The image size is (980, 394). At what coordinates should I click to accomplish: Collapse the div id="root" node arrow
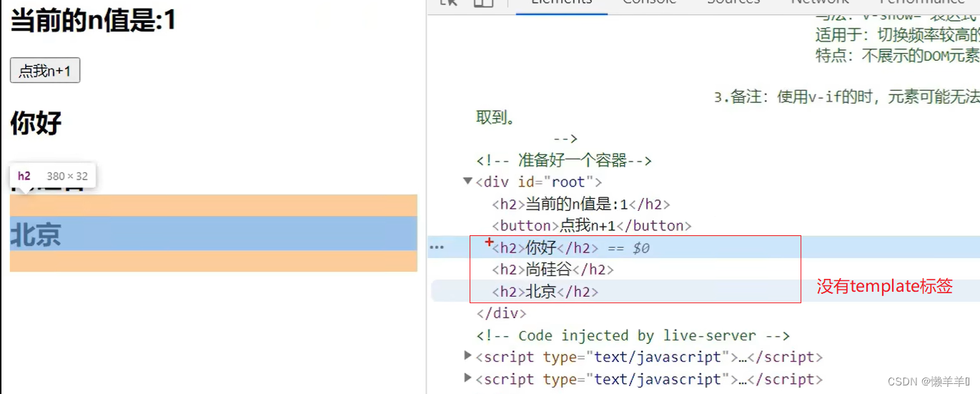(x=467, y=182)
